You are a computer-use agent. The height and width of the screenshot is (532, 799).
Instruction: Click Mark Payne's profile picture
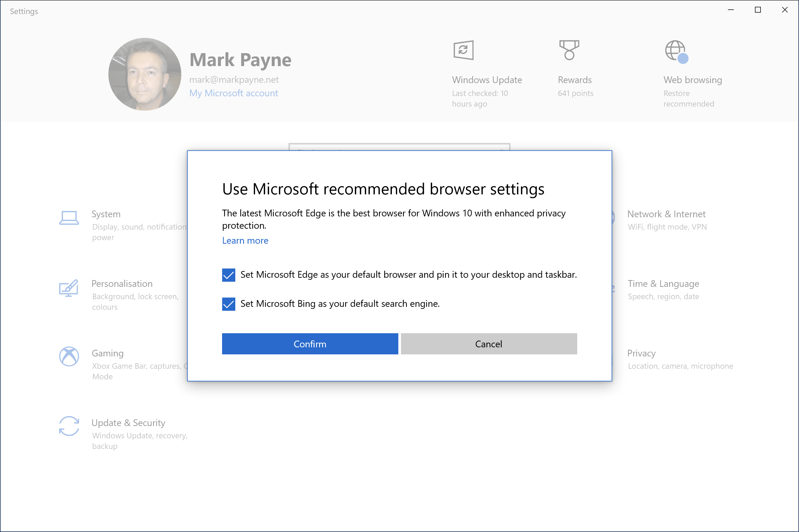[x=145, y=74]
